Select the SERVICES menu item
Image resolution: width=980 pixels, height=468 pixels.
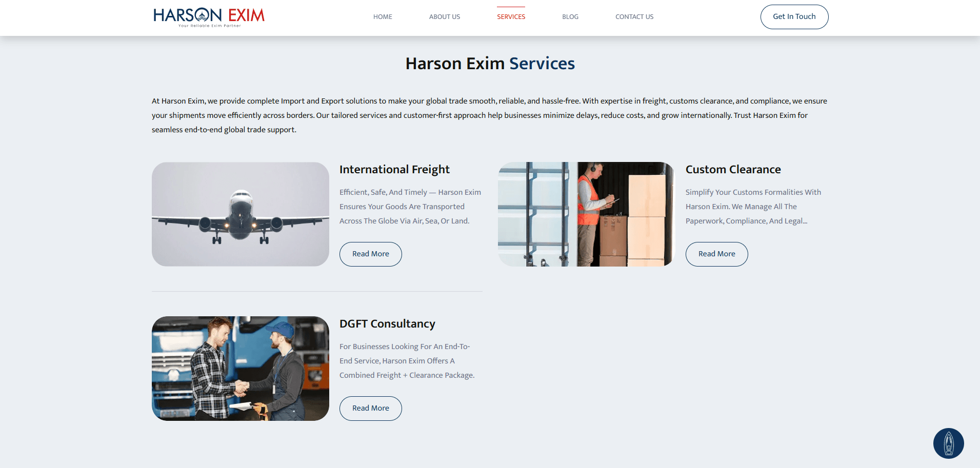pos(511,17)
